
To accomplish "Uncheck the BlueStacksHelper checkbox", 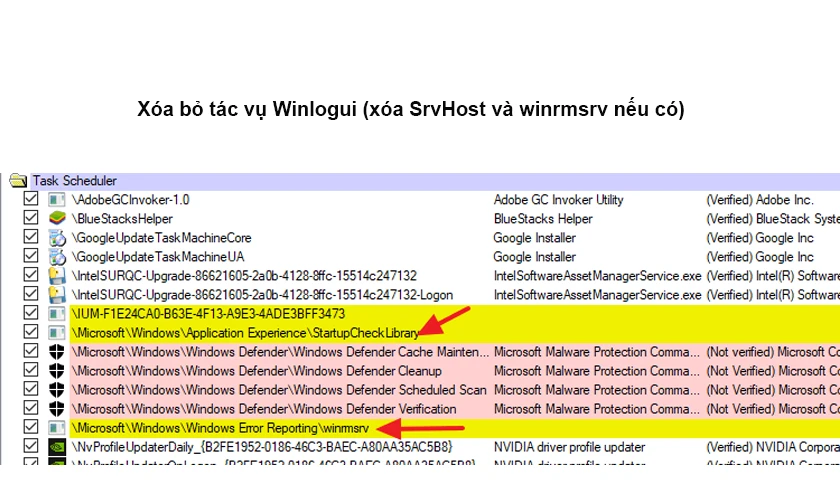I will tap(31, 218).
